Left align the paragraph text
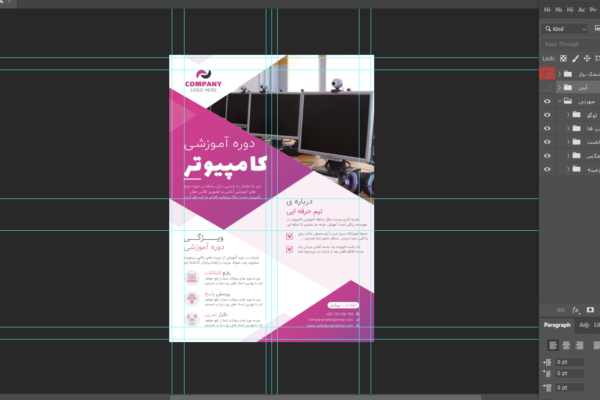 [x=551, y=345]
